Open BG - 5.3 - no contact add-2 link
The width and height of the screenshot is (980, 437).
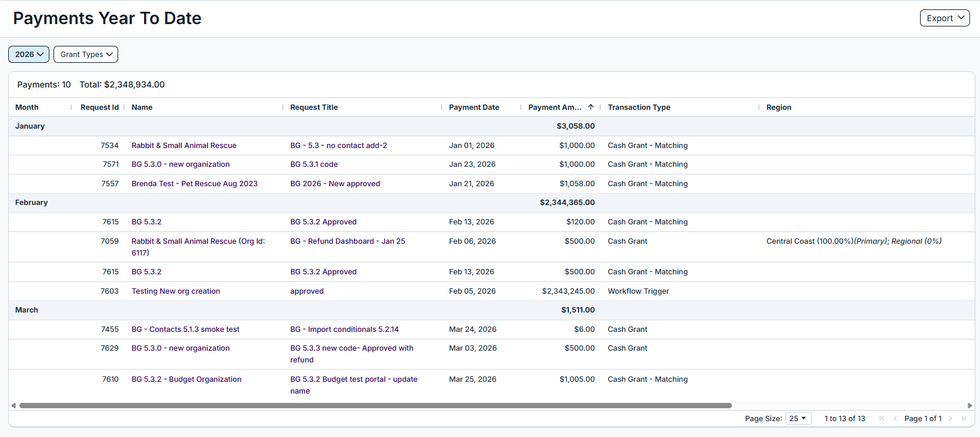click(339, 145)
